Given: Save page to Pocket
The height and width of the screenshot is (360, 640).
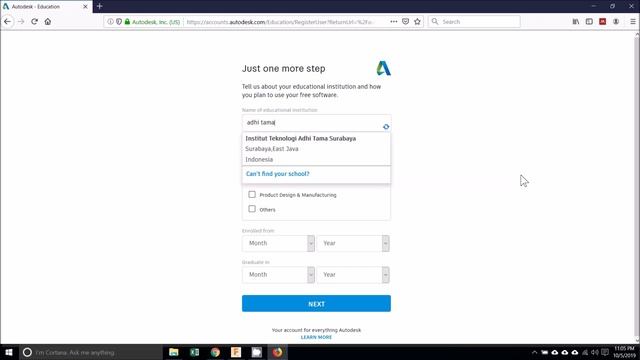Looking at the screenshot, I should pyautogui.click(x=405, y=22).
